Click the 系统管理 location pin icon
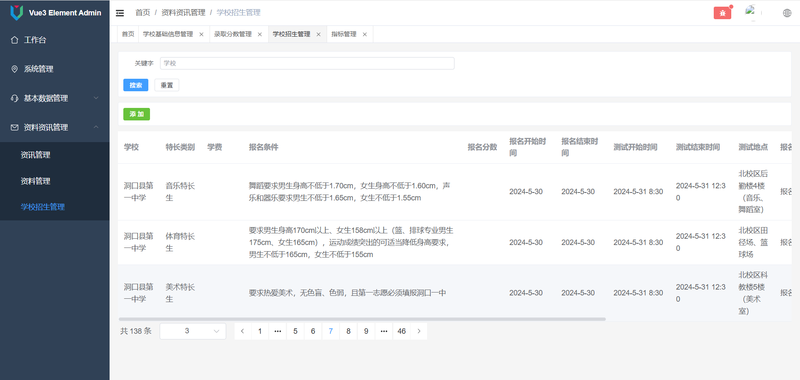 click(14, 69)
